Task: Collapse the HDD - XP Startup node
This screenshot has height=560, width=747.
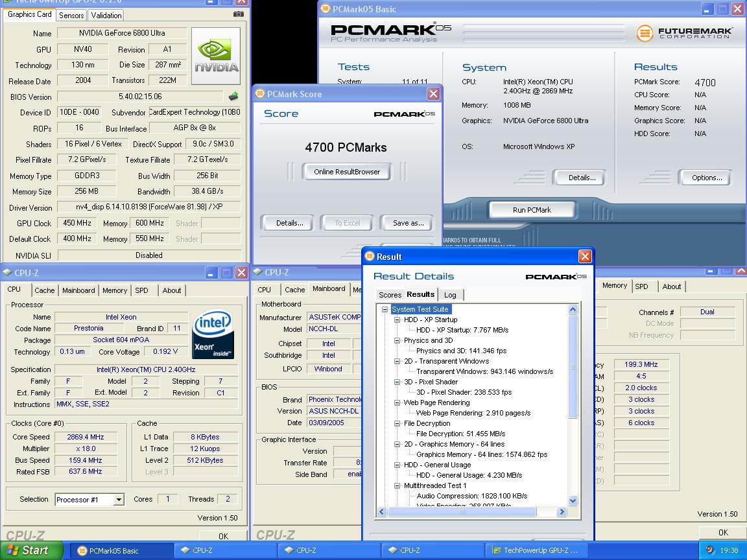Action: point(397,320)
